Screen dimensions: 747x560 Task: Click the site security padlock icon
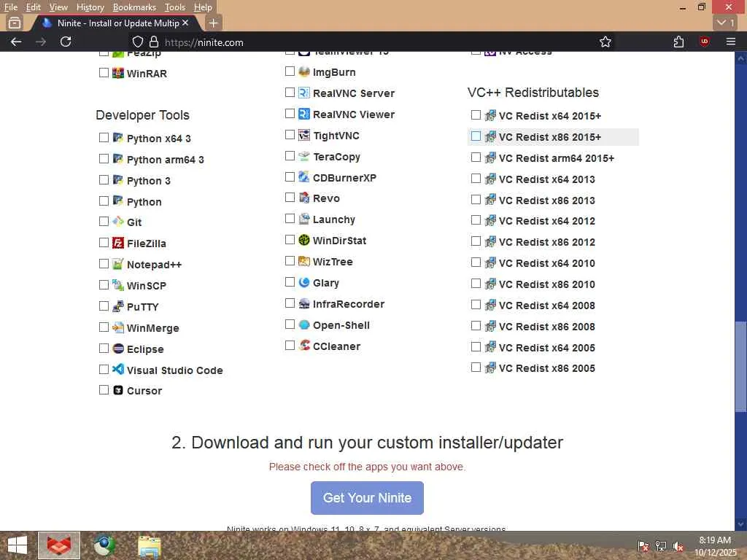(153, 42)
